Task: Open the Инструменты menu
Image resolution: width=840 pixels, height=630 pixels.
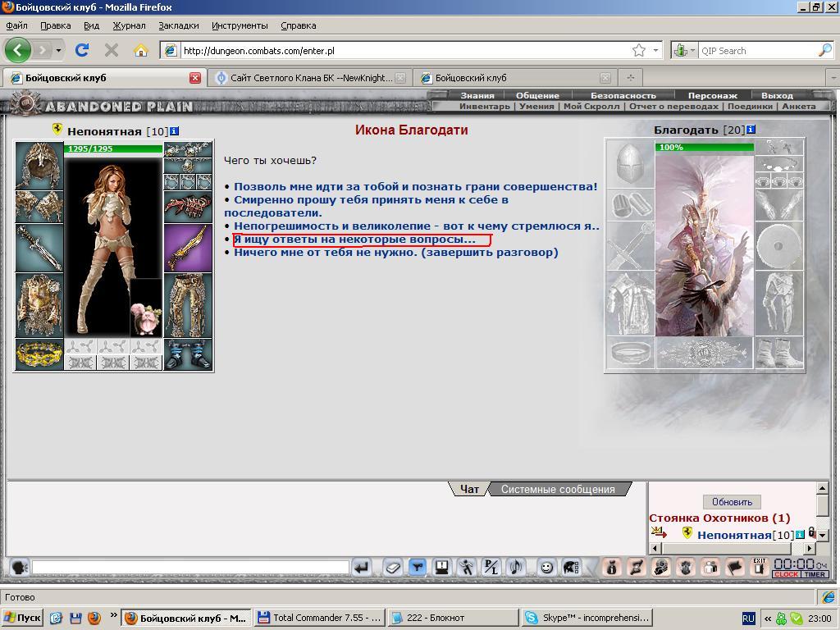Action: (x=240, y=25)
